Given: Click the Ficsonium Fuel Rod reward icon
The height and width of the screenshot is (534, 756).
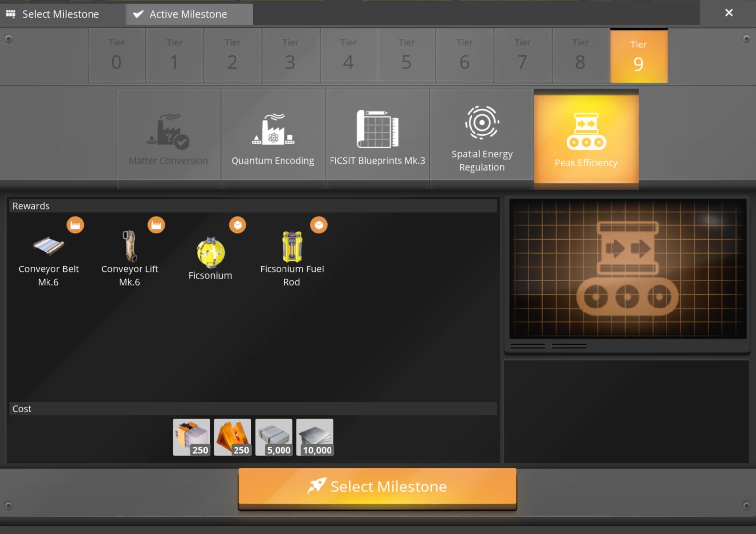Looking at the screenshot, I should pyautogui.click(x=292, y=246).
